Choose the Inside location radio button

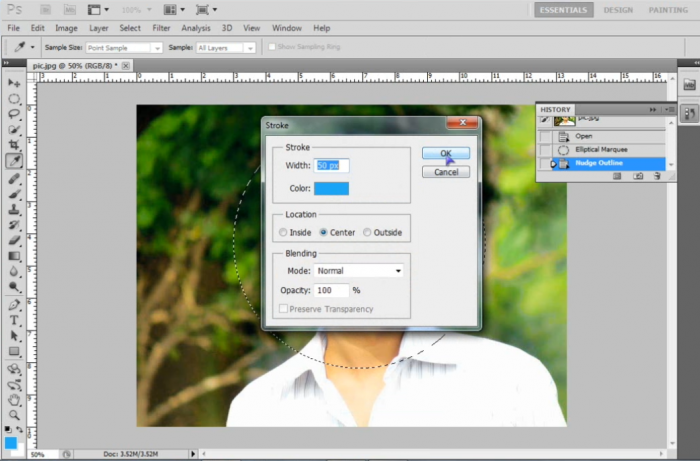click(x=284, y=233)
